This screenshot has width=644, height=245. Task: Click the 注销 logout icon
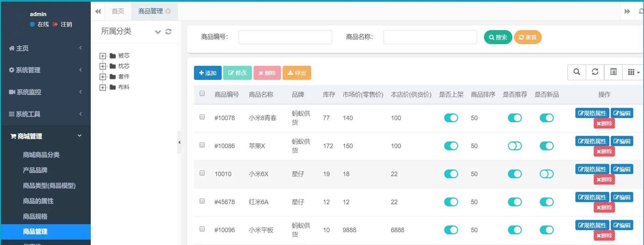pos(55,24)
